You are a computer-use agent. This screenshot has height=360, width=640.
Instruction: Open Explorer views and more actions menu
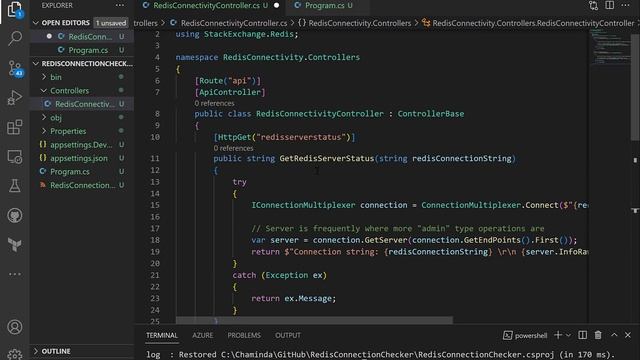(x=120, y=5)
